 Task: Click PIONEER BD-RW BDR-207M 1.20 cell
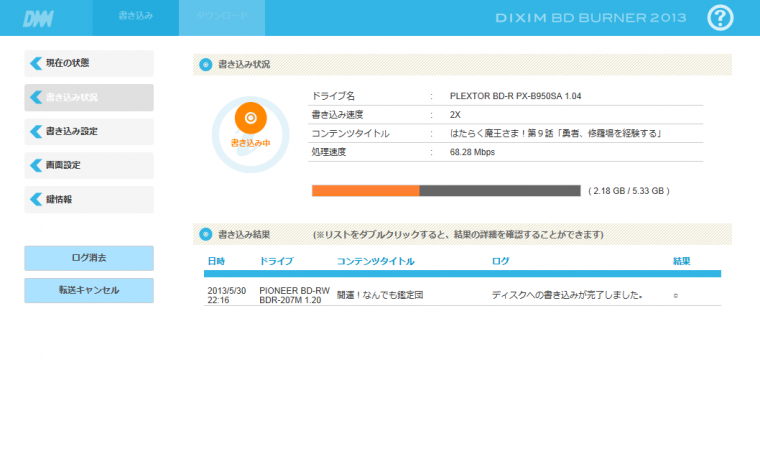coord(294,295)
